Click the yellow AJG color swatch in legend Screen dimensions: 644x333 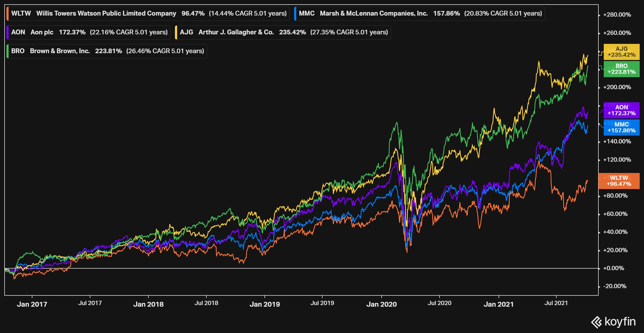coord(176,32)
